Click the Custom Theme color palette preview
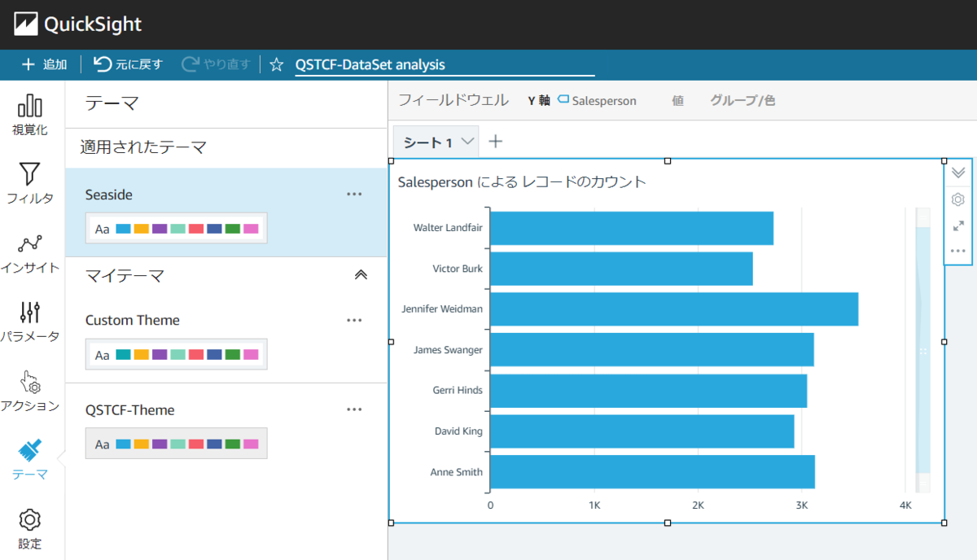This screenshot has width=977, height=560. click(177, 354)
